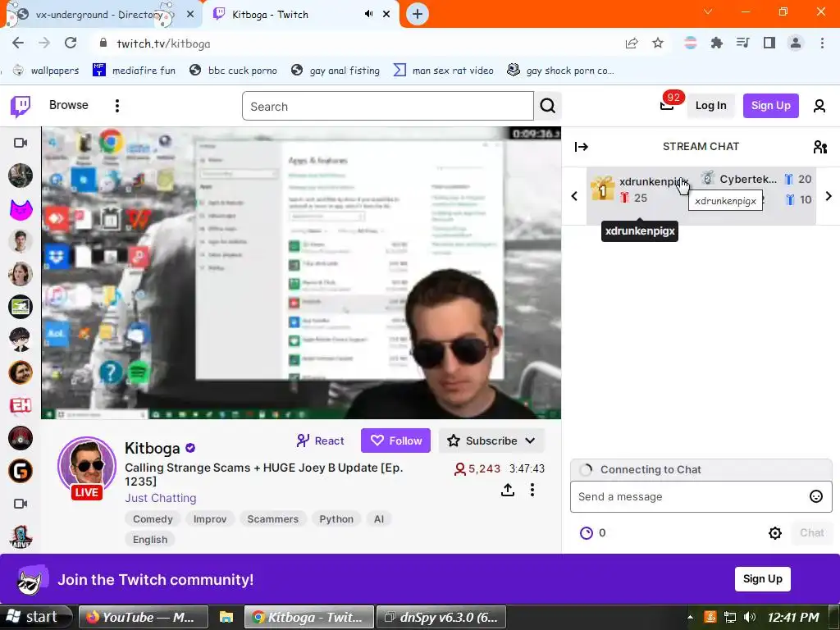Open the mediafire fun bookmark

[135, 71]
